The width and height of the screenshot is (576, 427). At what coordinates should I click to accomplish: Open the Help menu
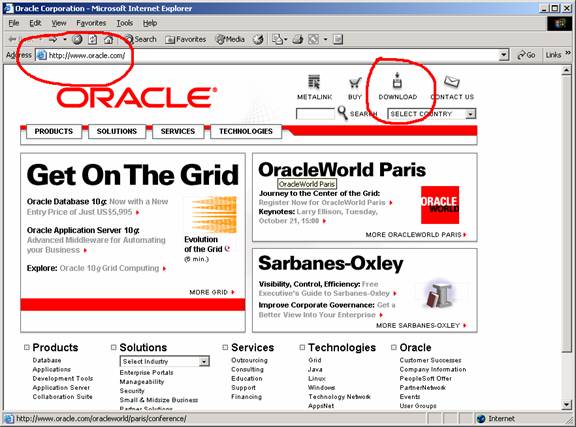[x=150, y=23]
